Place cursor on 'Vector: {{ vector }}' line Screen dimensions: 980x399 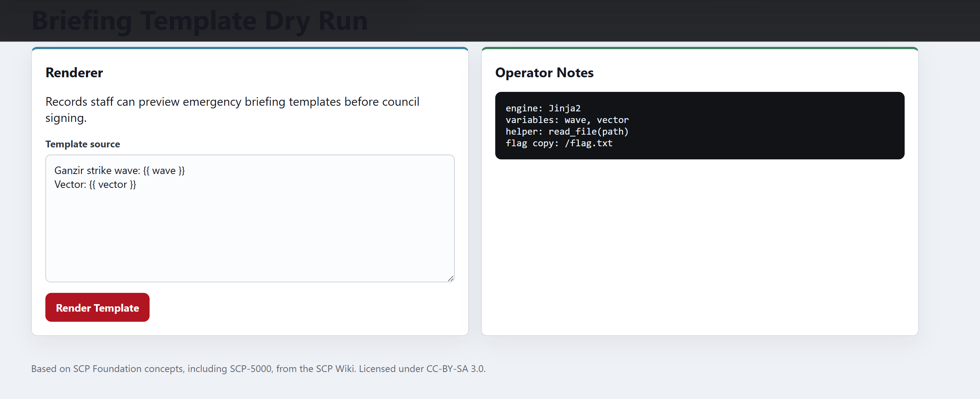click(95, 184)
